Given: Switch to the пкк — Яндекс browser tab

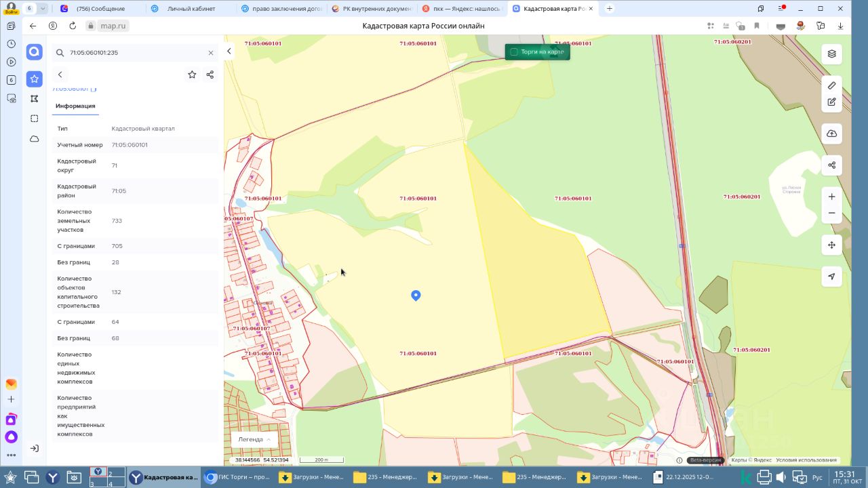Looking at the screenshot, I should click(x=462, y=9).
